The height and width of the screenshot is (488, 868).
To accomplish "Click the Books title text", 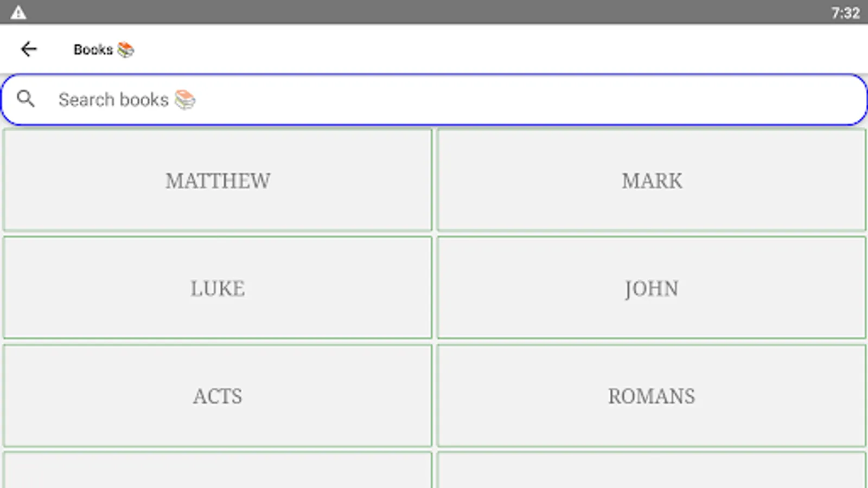I will [x=93, y=50].
